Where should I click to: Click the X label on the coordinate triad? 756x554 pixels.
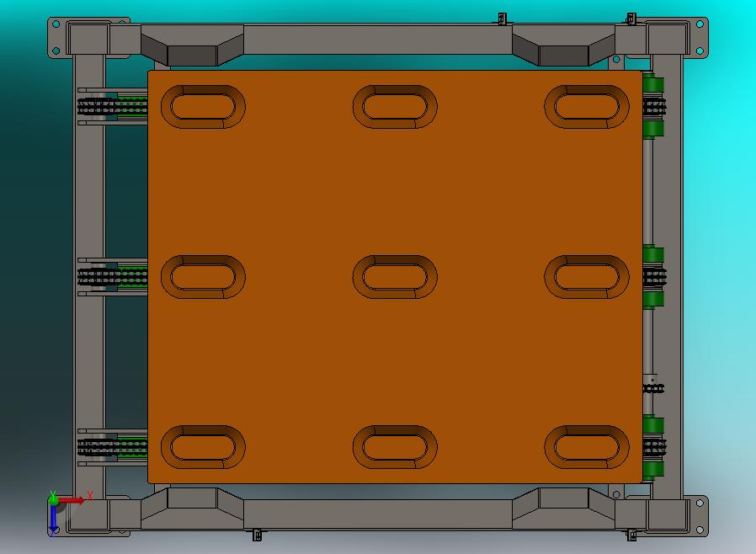(90, 495)
